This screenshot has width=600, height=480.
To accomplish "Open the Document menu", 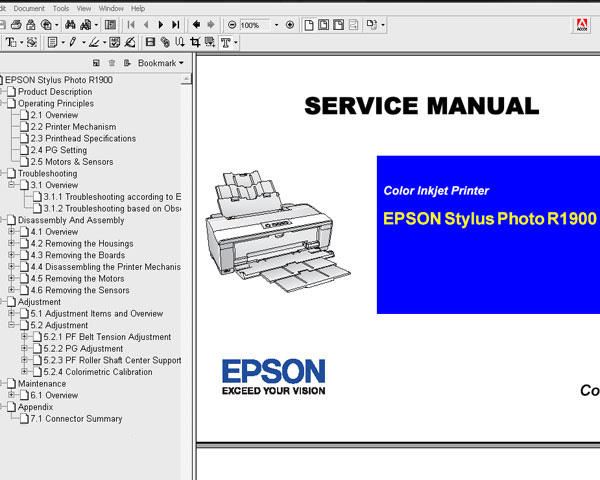I will click(29, 8).
